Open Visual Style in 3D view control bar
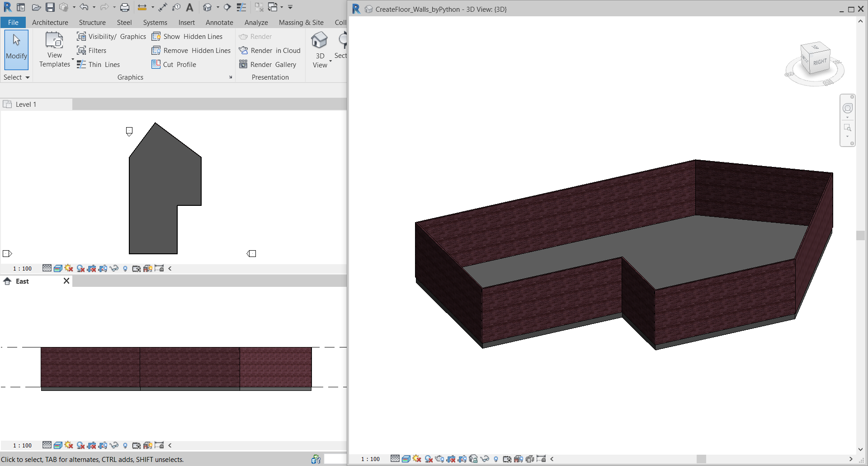The height and width of the screenshot is (466, 868). [406, 459]
